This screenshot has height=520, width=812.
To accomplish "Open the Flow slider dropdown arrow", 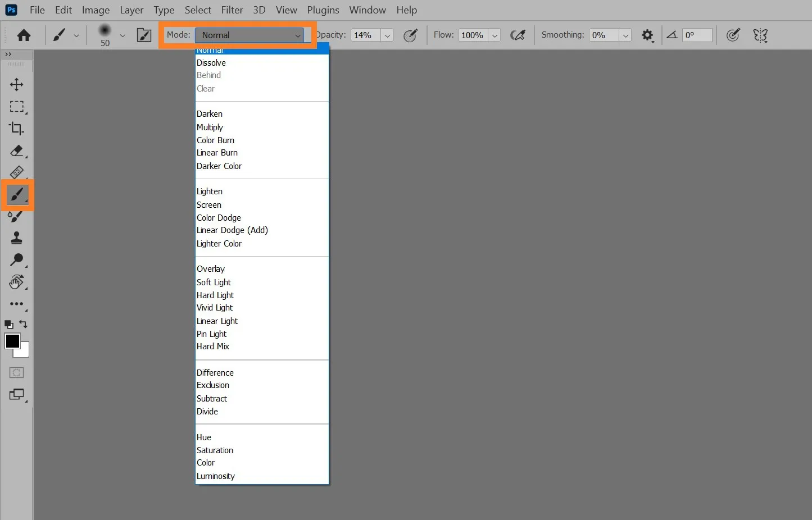I will (495, 35).
